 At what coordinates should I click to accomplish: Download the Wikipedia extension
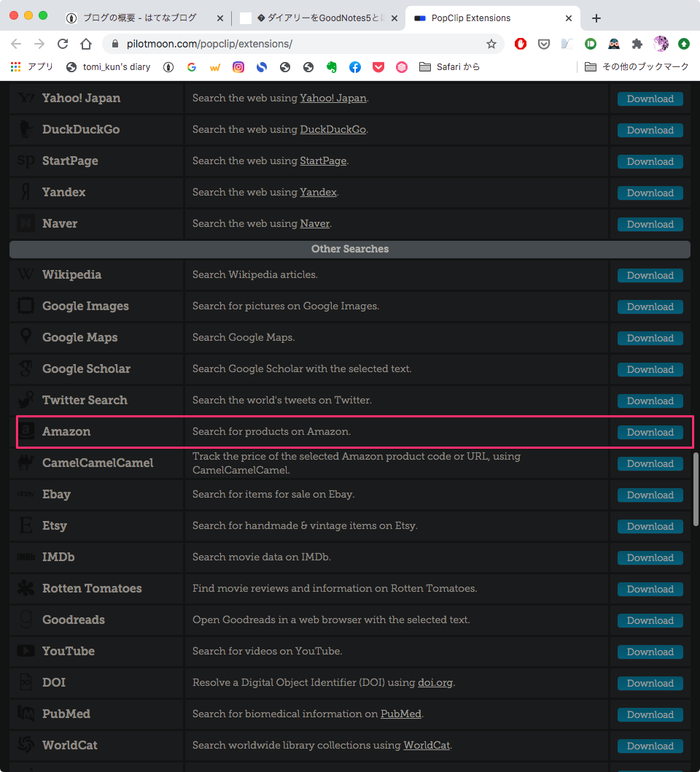650,275
